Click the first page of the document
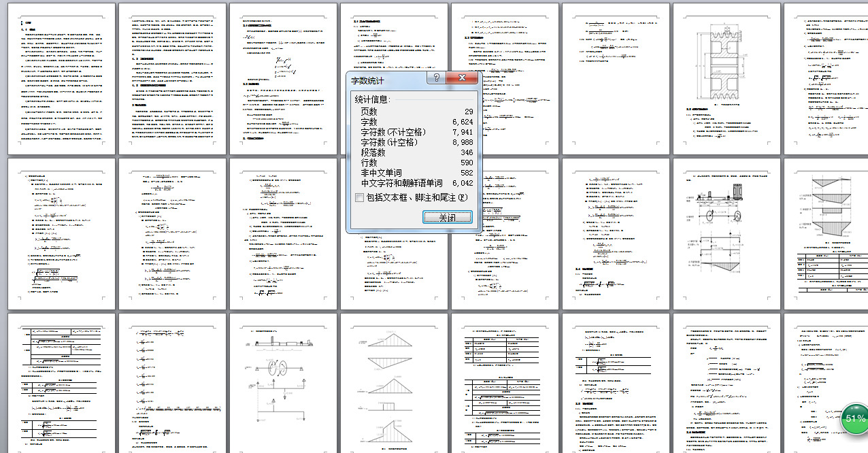The image size is (868, 453). pos(61,79)
